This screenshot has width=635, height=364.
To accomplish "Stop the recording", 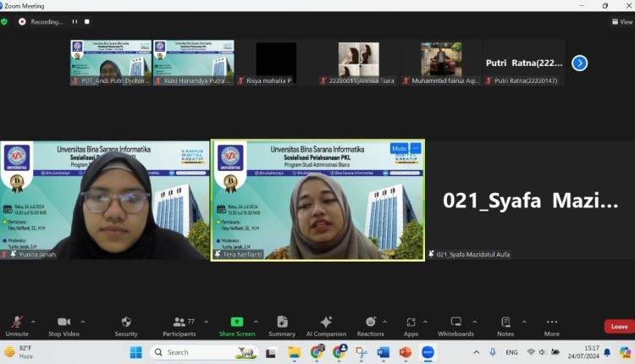I will (x=86, y=21).
